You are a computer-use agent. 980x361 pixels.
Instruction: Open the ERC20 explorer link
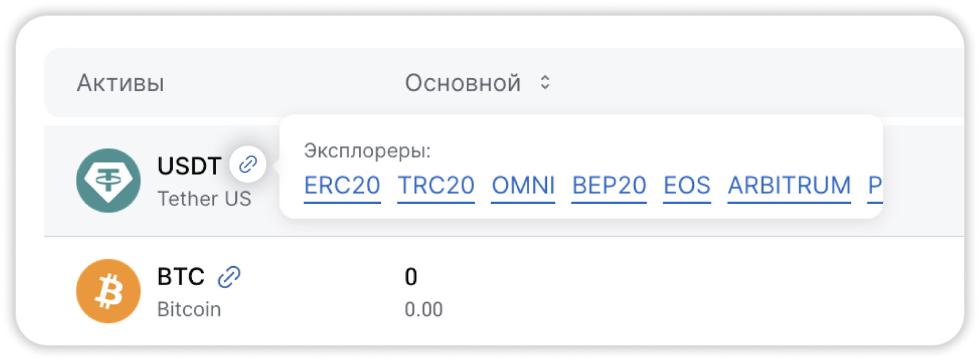click(x=342, y=185)
